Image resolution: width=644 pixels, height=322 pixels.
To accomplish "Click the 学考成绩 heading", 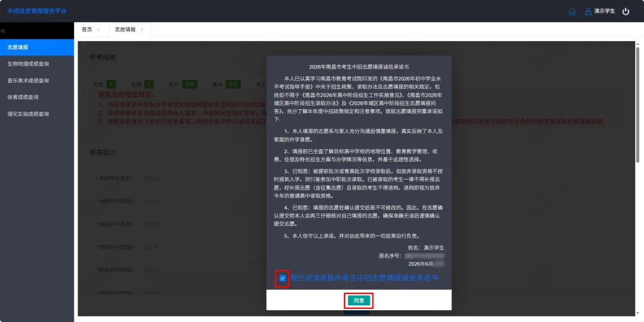I will pos(103,57).
